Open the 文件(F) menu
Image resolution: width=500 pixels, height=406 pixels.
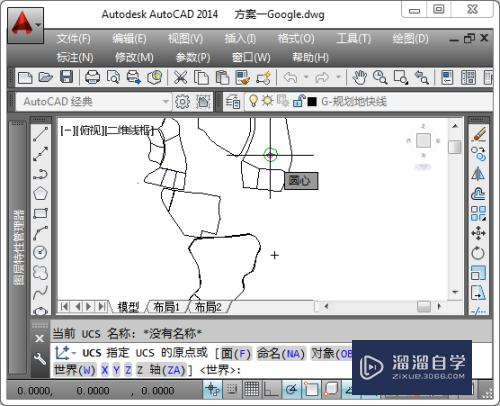click(x=73, y=39)
